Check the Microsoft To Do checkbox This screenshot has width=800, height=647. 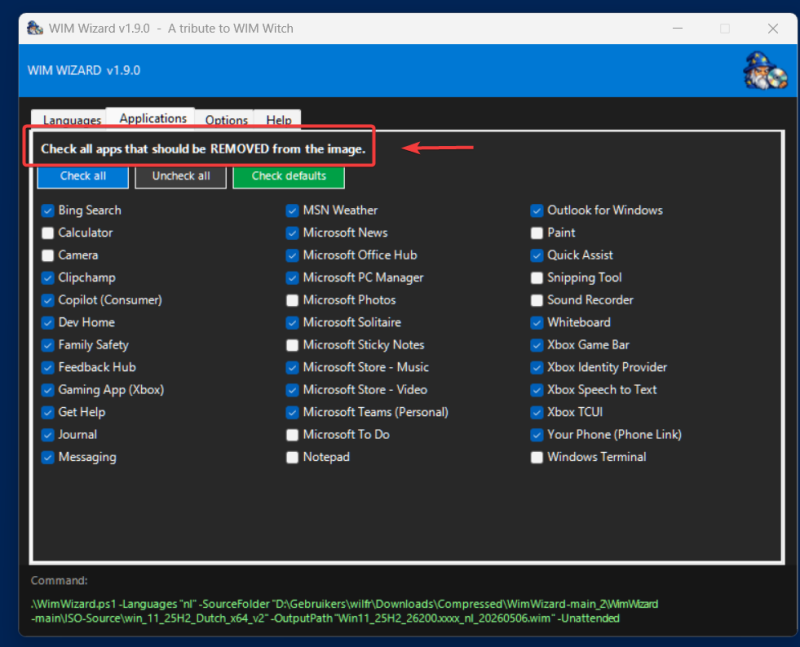coord(292,435)
